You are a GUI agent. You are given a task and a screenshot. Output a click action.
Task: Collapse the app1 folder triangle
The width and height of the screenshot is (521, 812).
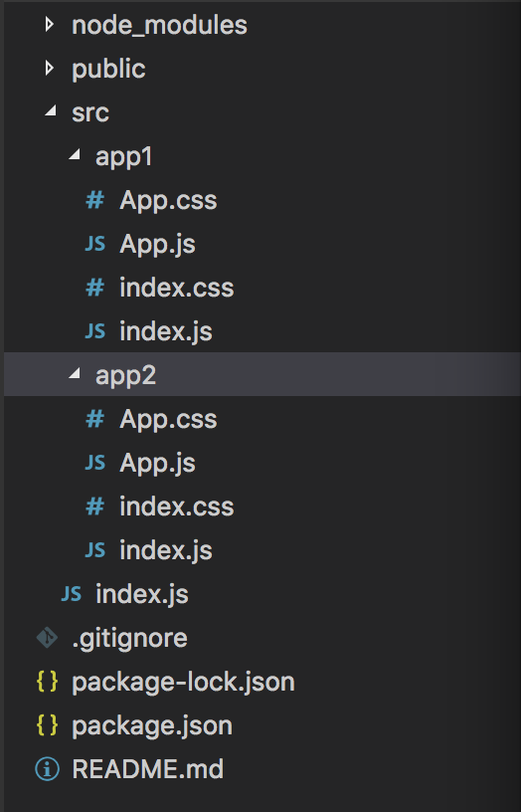(x=75, y=154)
